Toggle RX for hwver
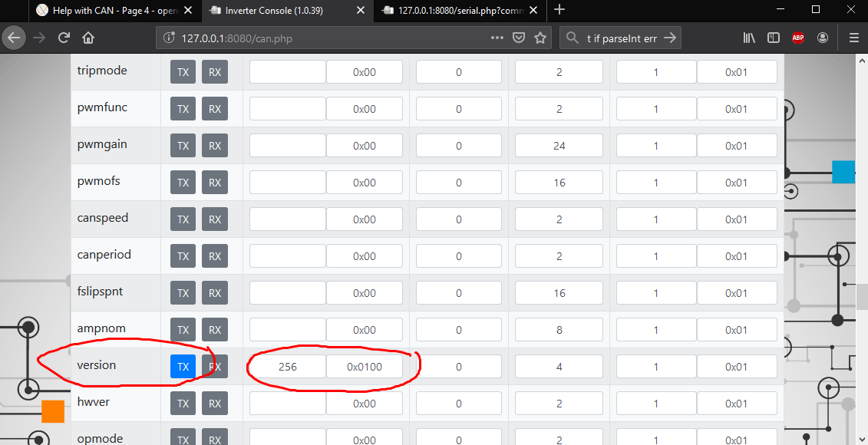868x445 pixels. (x=215, y=404)
